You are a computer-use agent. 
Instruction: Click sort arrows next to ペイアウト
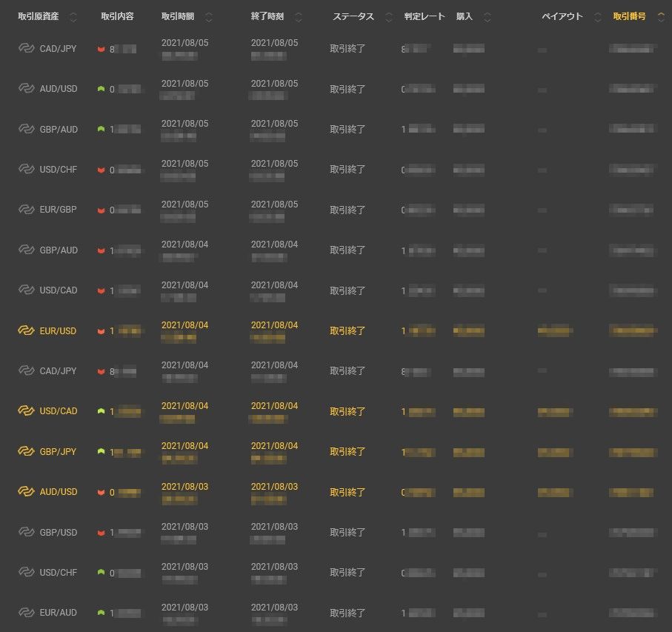[597, 17]
